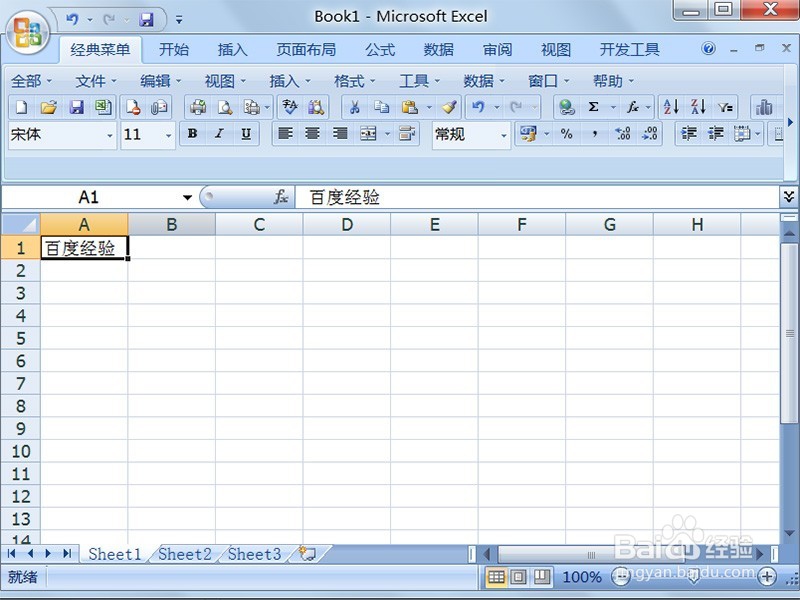The image size is (800, 600).
Task: Paste from the clipboard
Action: point(409,107)
